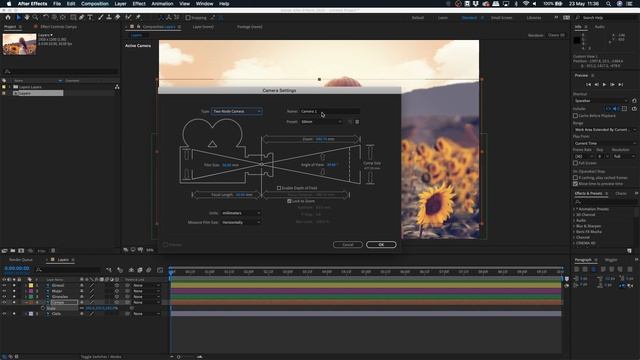Screen dimensions: 640x360
Task: Open macOS Spotlight search
Action: coord(609,4)
